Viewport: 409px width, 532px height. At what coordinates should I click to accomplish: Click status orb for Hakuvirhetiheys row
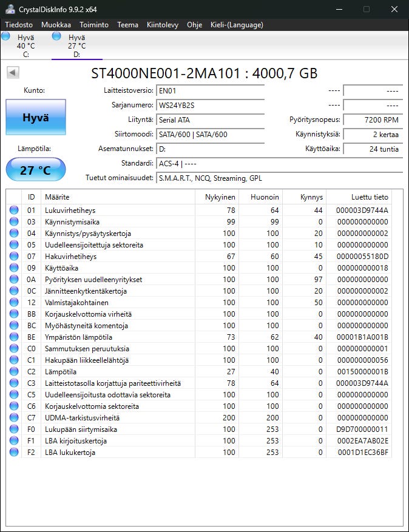[x=14, y=256]
